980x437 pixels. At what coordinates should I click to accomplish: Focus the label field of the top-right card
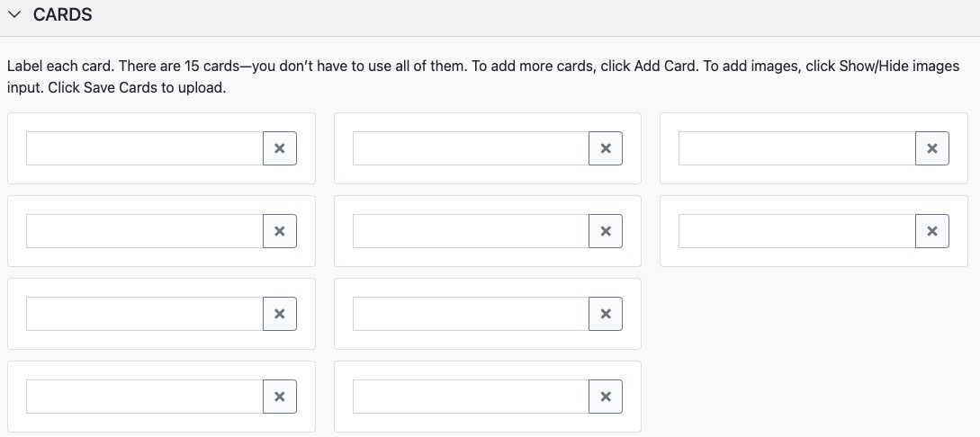click(797, 148)
